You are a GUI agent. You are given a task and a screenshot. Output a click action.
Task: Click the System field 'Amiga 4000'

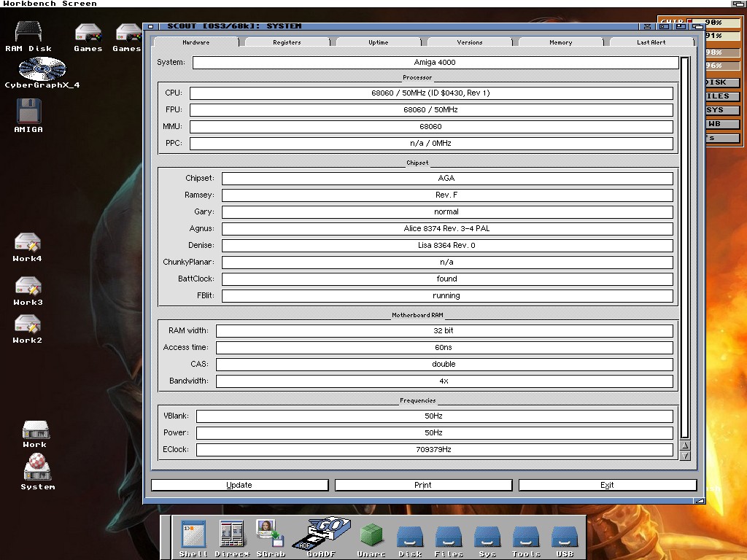click(435, 63)
